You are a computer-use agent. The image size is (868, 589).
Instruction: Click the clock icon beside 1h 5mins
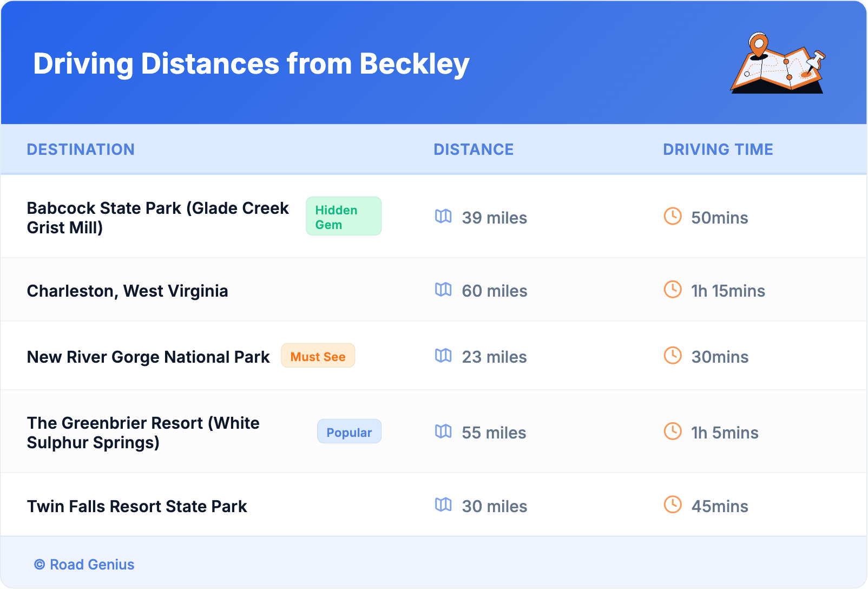click(673, 431)
